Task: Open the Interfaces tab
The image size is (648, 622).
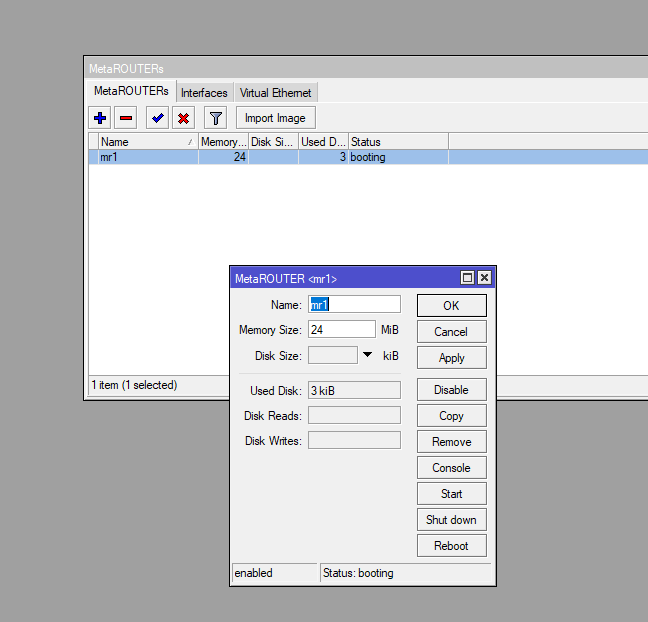Action: pos(204,93)
